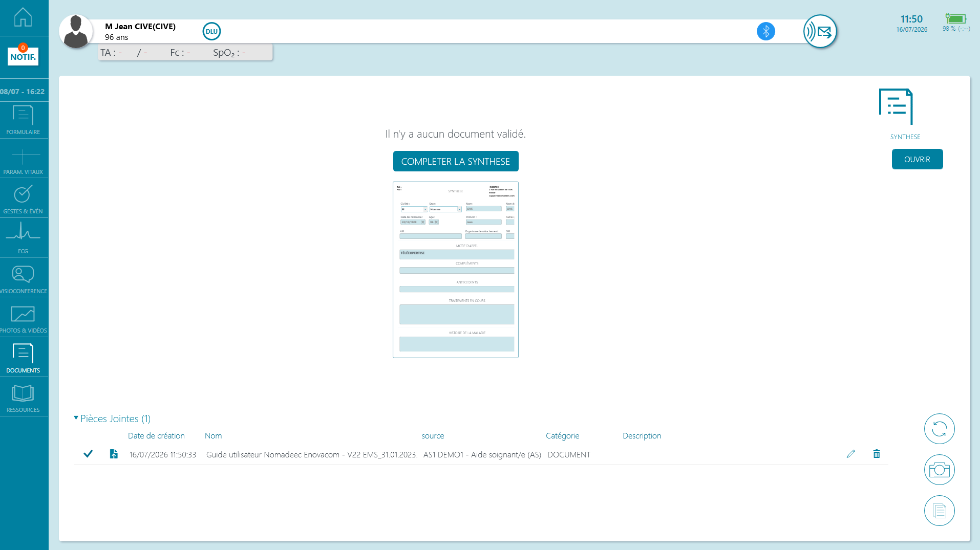Click the creation date 16/07/2026 11:50:33
The width and height of the screenshot is (980, 550).
click(163, 454)
